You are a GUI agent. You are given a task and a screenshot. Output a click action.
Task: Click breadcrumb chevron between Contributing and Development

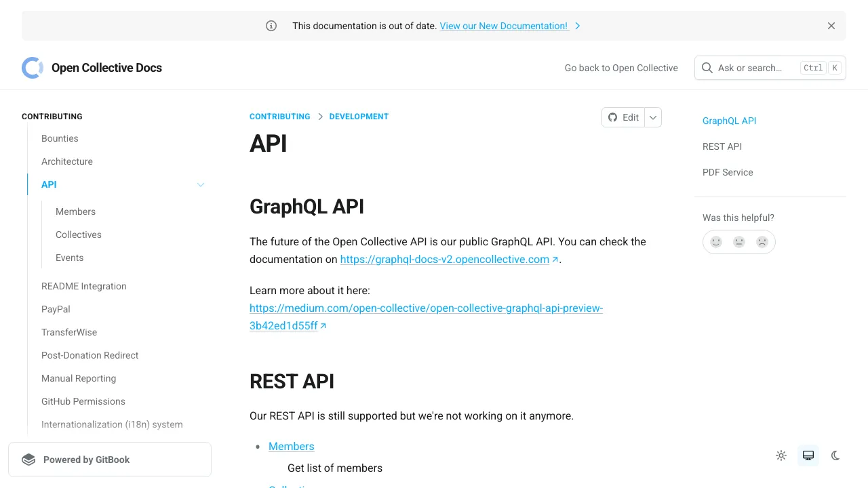pyautogui.click(x=320, y=117)
